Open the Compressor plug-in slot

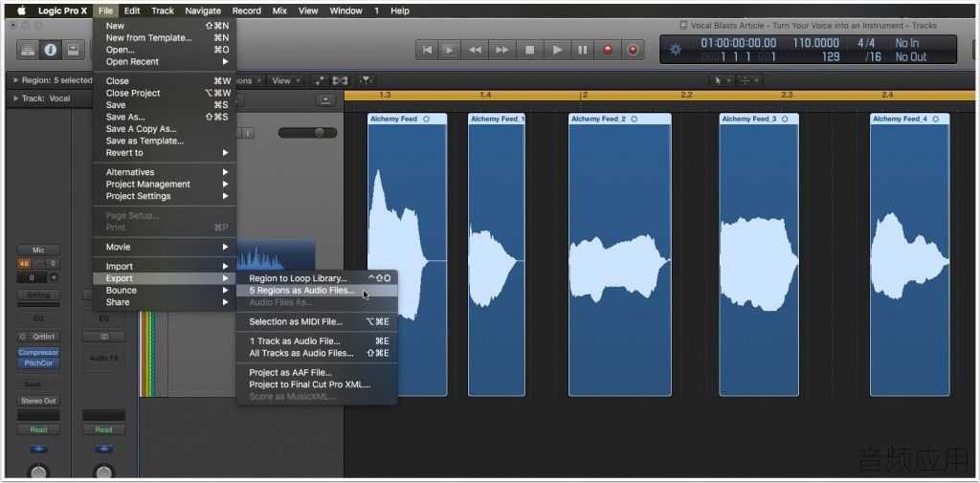click(x=38, y=352)
